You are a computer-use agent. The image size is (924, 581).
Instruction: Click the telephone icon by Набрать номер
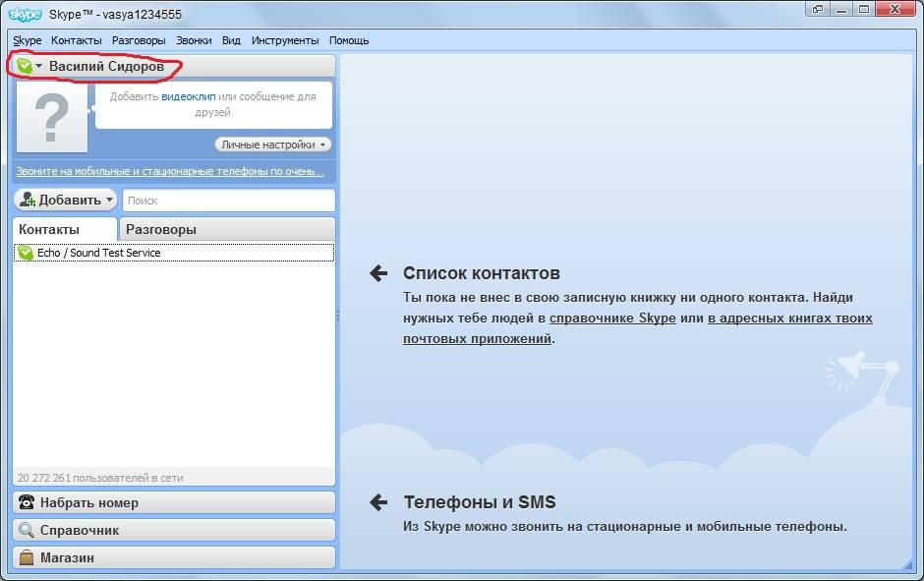click(27, 502)
